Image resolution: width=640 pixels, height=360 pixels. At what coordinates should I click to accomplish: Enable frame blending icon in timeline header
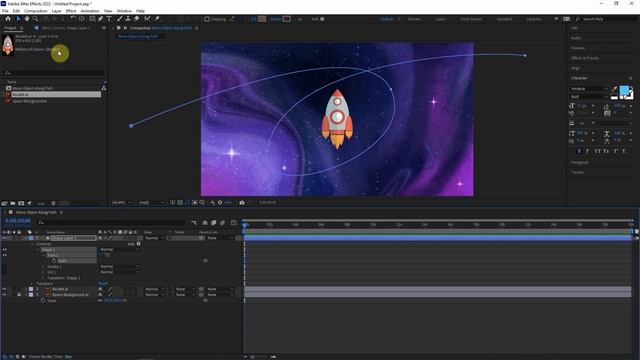[213, 222]
